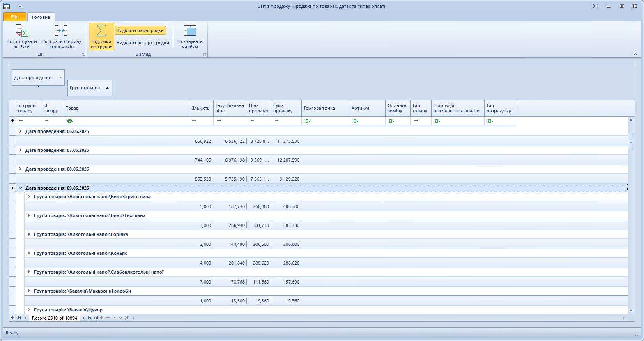The width and height of the screenshot is (644, 341).
Task: Click the delete record minus icon
Action: [108, 318]
